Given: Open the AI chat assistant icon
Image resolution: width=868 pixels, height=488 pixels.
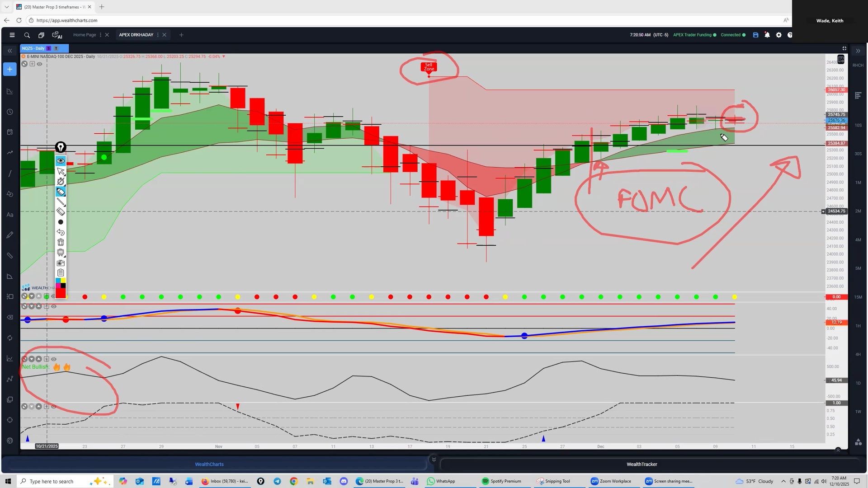Looking at the screenshot, I should pyautogui.click(x=57, y=35).
